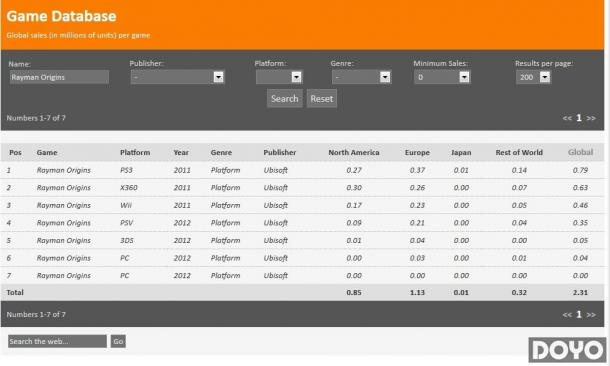Screen dimensions: 610x366
Task: Click bottom << previous page arrow
Action: tap(567, 314)
